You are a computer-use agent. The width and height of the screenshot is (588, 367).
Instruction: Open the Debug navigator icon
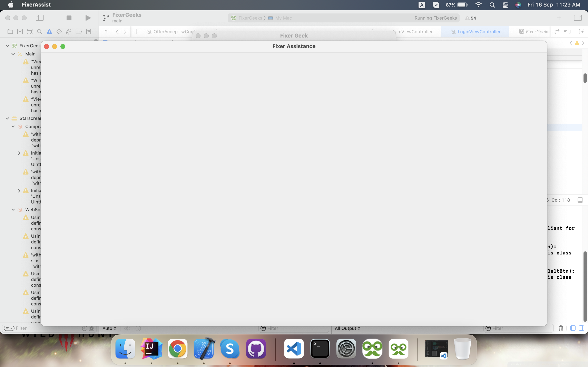point(69,32)
